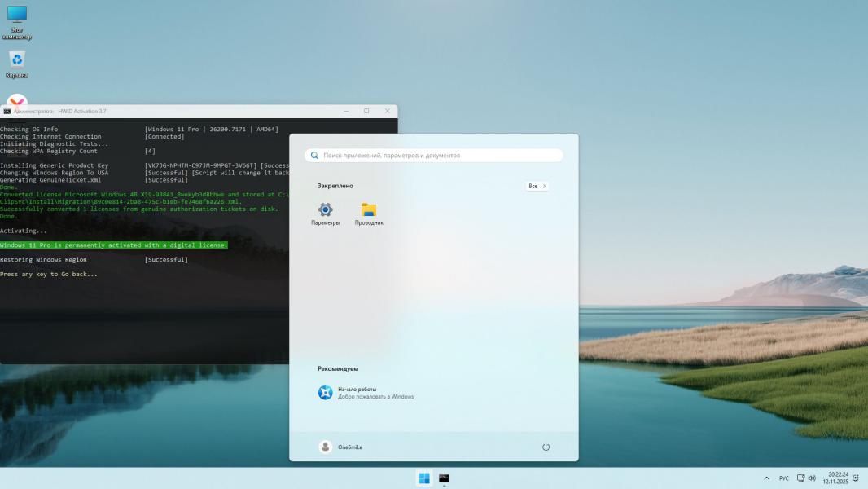This screenshot has height=489, width=868.
Task: Expand all apps with the Все button
Action: (x=537, y=186)
